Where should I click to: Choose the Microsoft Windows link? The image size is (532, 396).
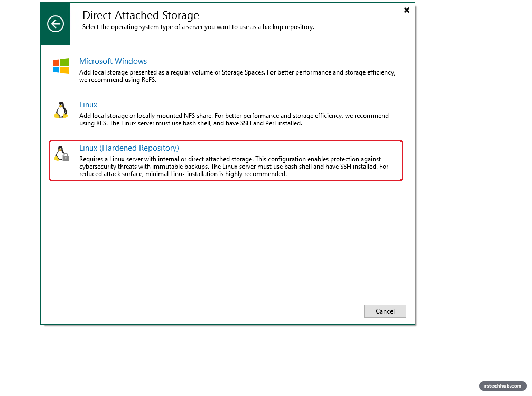[x=113, y=61]
